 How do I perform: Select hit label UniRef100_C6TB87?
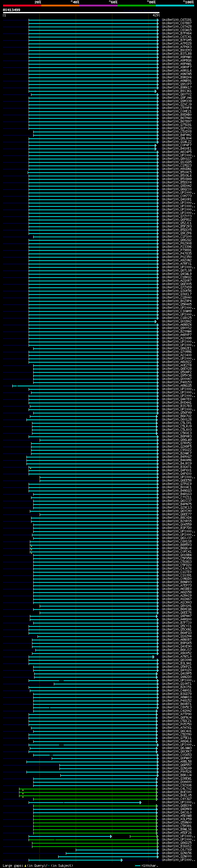tap(176, 23)
